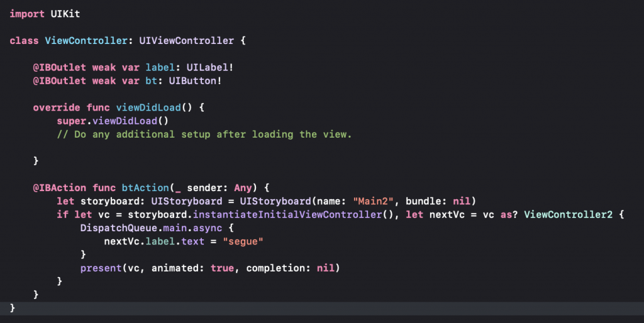Click the 'animated' argument label
The height and width of the screenshot is (323, 644).
click(175, 268)
